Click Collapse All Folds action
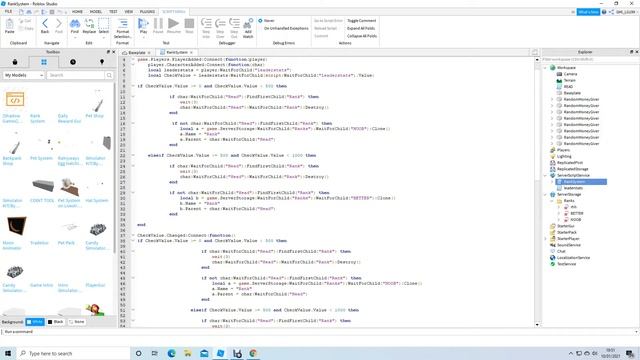 click(362, 36)
